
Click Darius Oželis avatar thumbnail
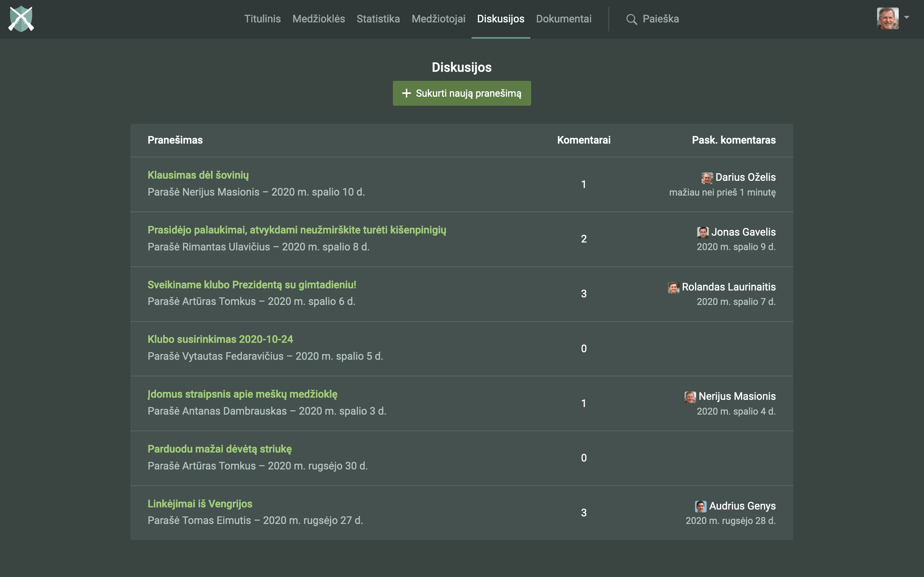[707, 178]
